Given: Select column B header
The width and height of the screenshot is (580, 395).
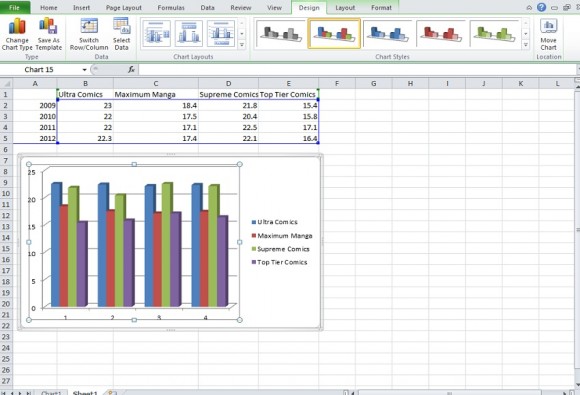Looking at the screenshot, I should tap(85, 83).
